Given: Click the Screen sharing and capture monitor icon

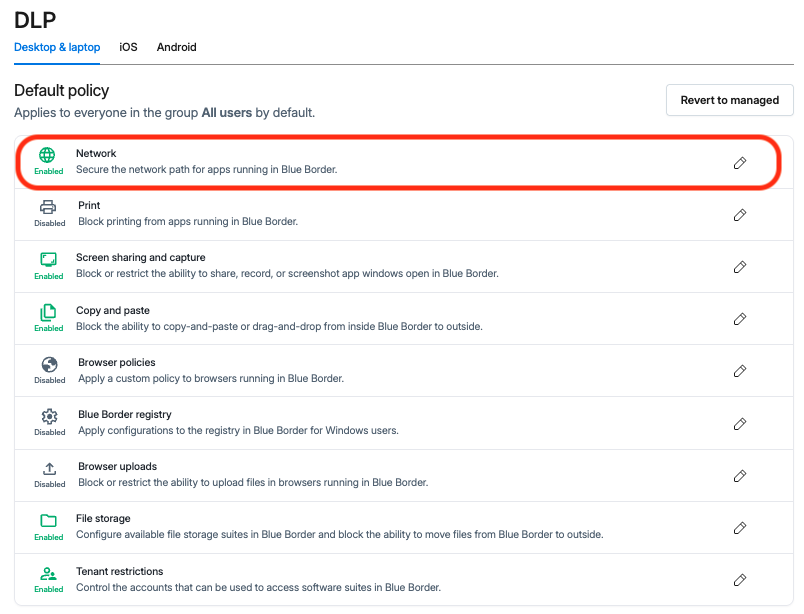Looking at the screenshot, I should tap(48, 260).
